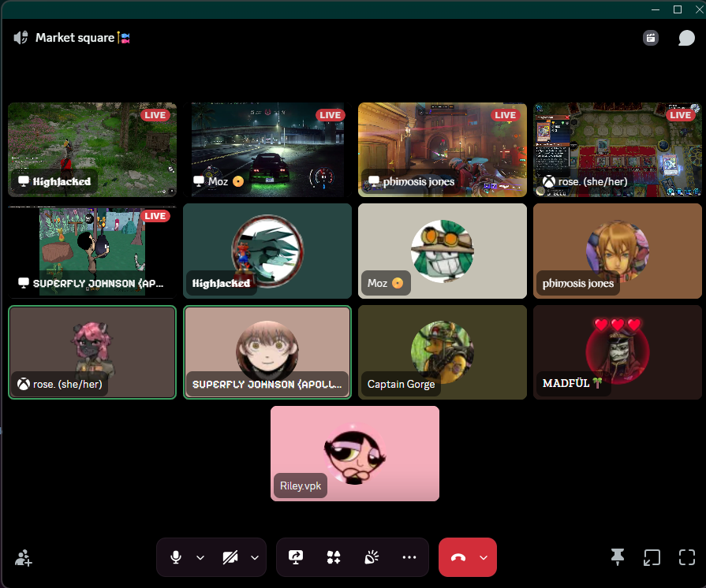706x588 pixels.
Task: Select Highjacked's avatar tile
Action: pos(267,251)
